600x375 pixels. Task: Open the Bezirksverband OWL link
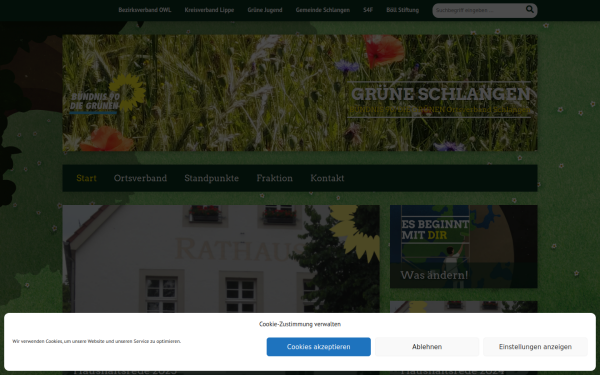[x=145, y=10]
